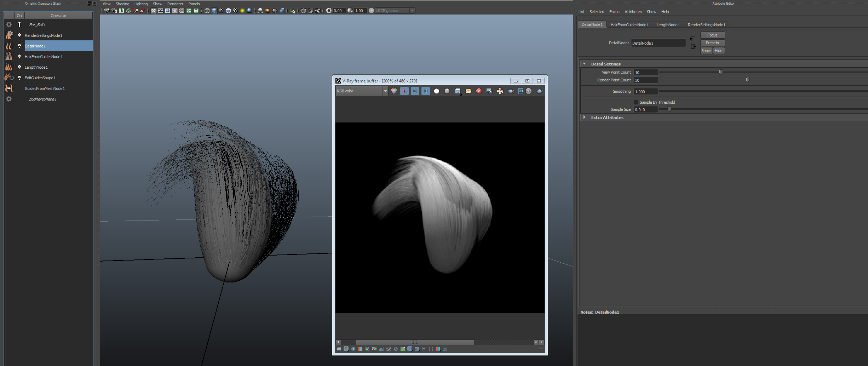Toggle the HairFromGuidesNode1 lightbulb on/off
The width and height of the screenshot is (868, 366).
click(x=19, y=57)
